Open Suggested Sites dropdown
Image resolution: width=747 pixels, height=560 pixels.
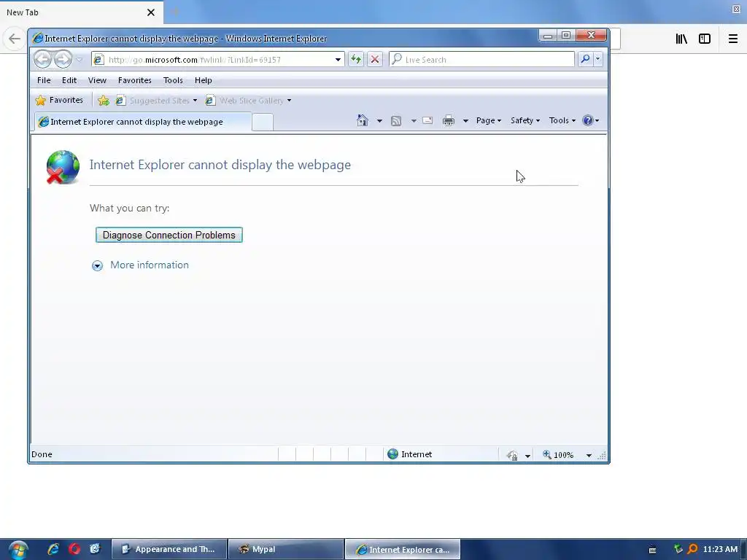(x=157, y=101)
